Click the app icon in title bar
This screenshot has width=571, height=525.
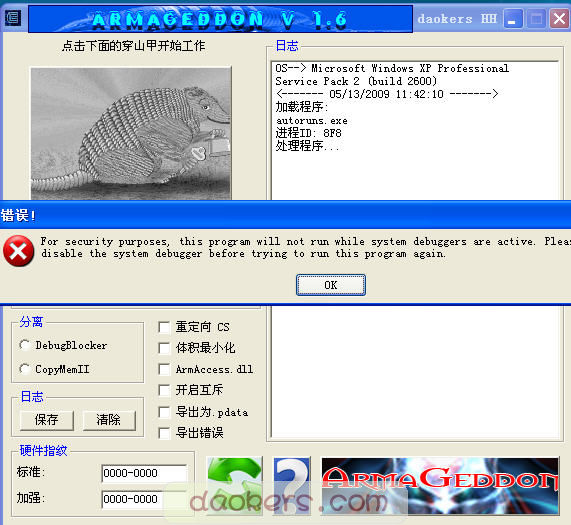[x=13, y=18]
